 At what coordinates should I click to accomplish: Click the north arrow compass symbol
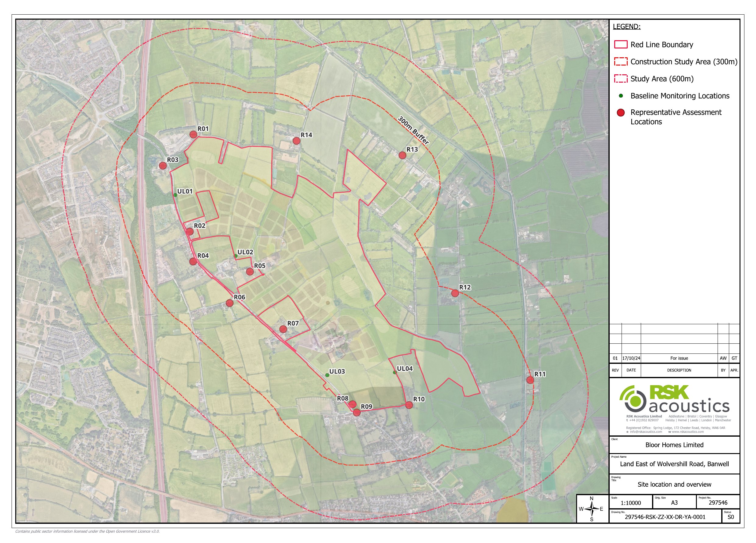[x=592, y=509]
